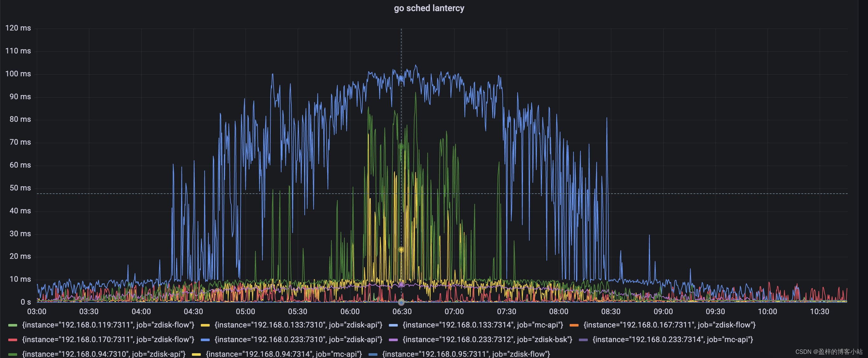The image size is (868, 358).
Task: Click the green color swatch for 192.168.0.119:7311
Action: (x=13, y=325)
